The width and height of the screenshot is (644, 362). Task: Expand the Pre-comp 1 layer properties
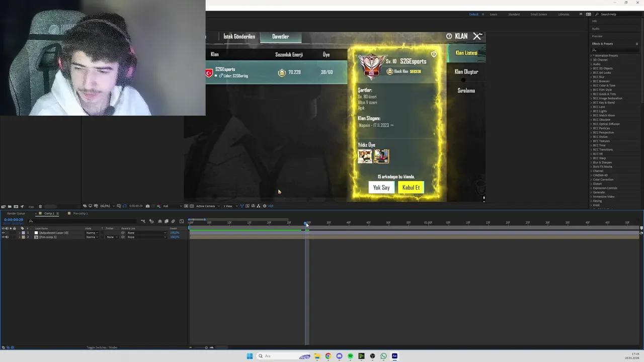tap(19, 237)
